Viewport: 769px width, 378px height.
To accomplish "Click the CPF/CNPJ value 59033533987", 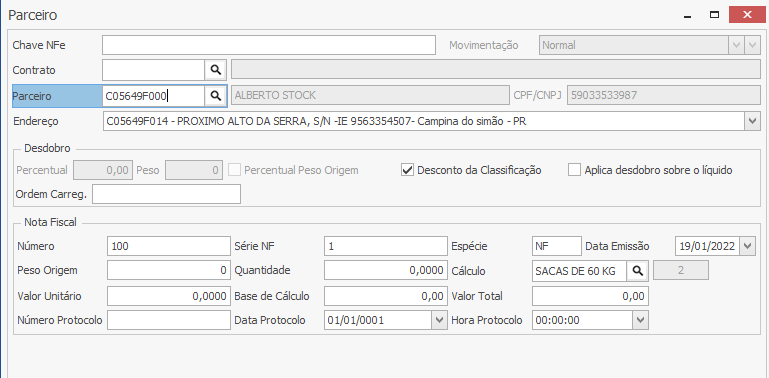I will [x=664, y=96].
